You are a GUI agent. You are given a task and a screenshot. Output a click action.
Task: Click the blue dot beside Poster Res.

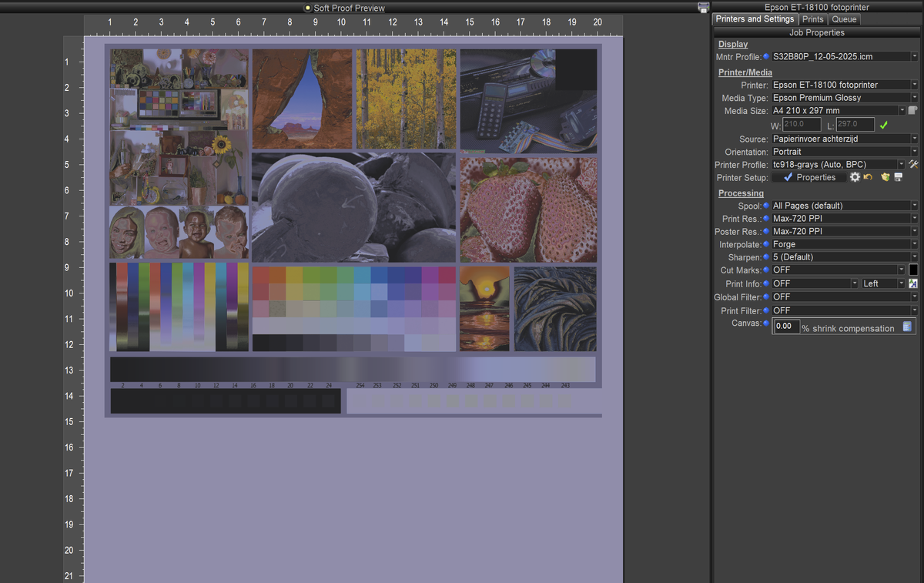766,231
